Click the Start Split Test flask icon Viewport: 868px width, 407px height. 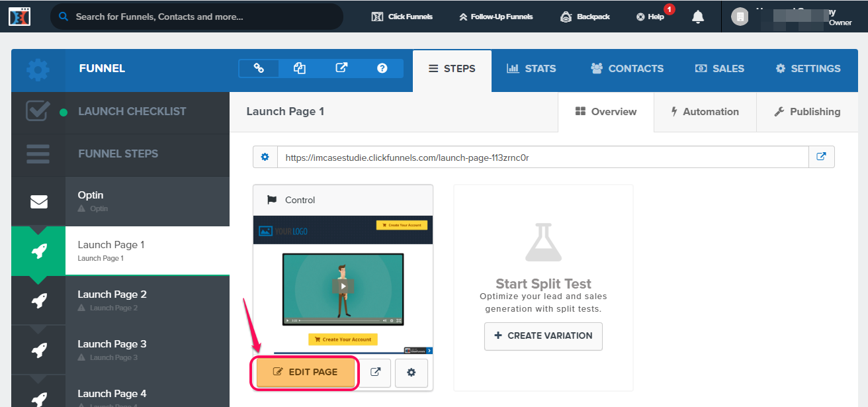543,242
